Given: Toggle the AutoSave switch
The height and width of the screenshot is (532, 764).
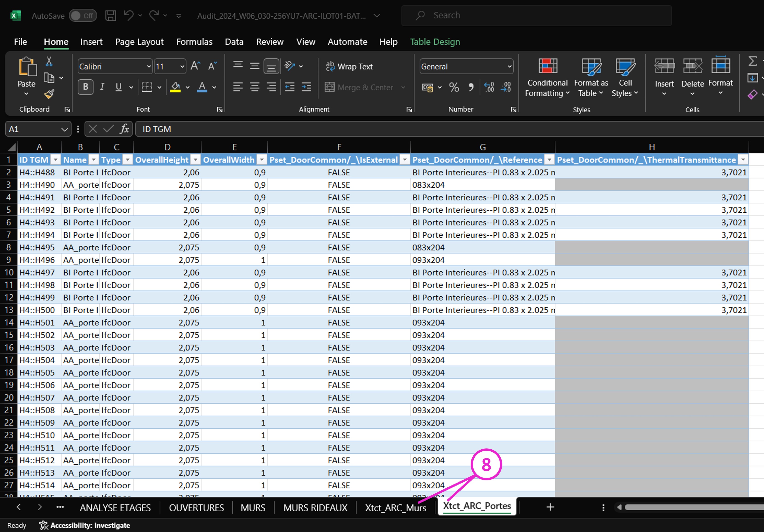Looking at the screenshot, I should coord(82,16).
